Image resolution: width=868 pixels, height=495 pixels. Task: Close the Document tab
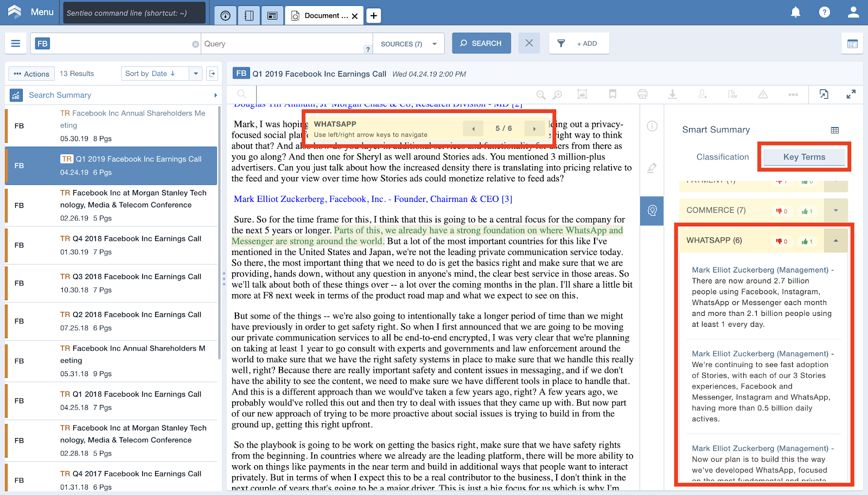pyautogui.click(x=355, y=16)
